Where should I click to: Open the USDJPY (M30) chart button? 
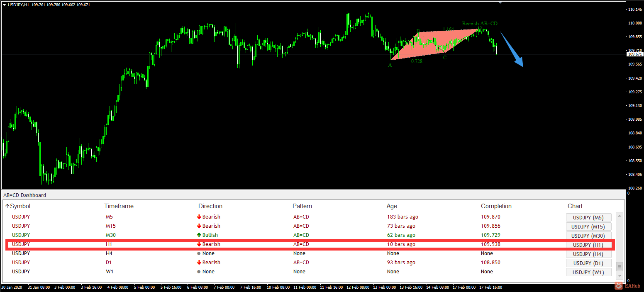click(x=589, y=236)
